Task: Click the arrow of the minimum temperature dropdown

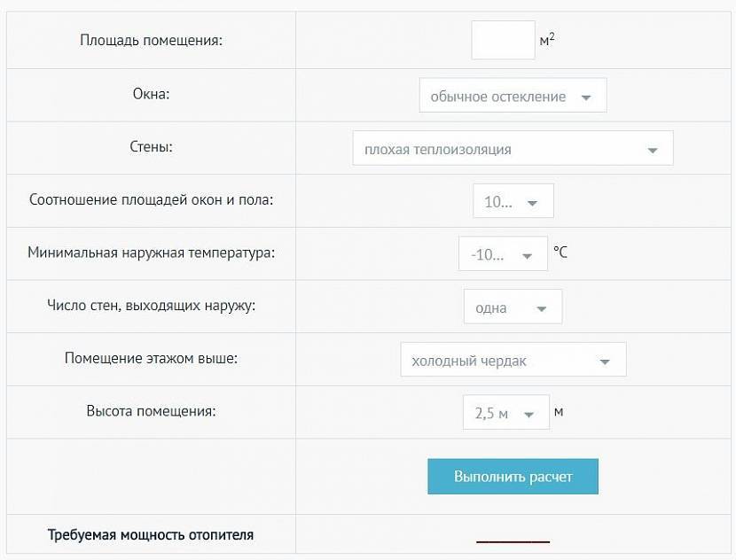Action: (x=528, y=255)
